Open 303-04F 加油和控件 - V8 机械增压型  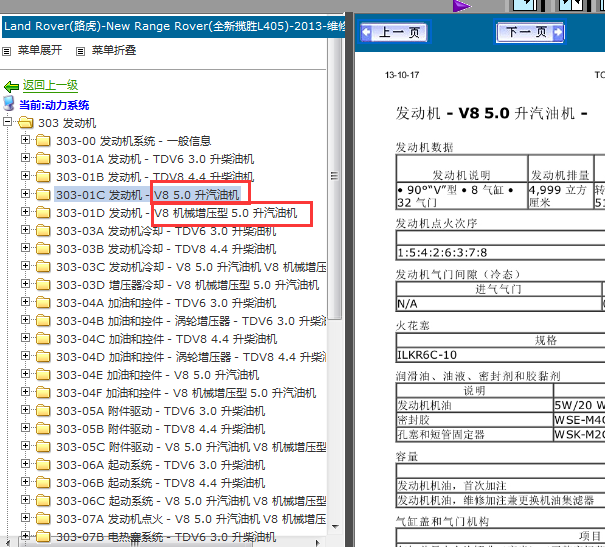click(186, 393)
